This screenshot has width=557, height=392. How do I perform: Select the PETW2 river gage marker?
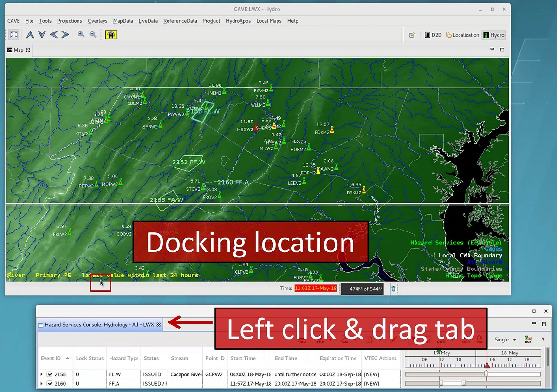pyautogui.click(x=97, y=184)
